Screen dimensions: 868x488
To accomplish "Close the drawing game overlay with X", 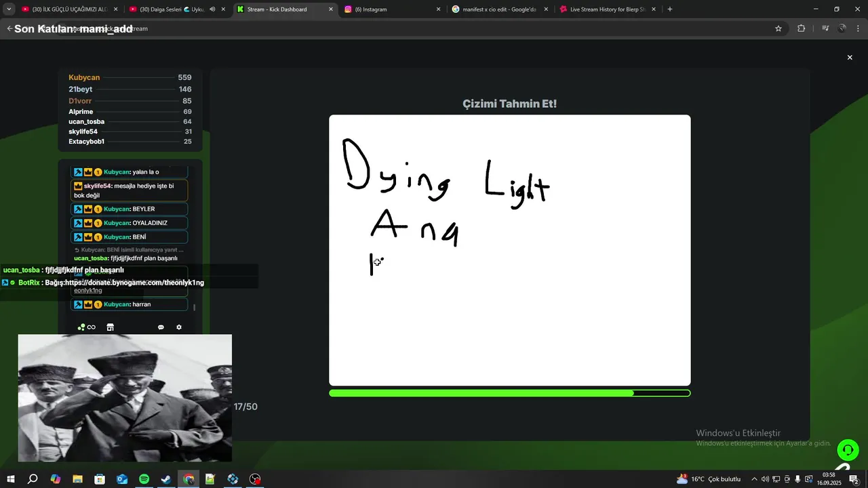I will (850, 58).
